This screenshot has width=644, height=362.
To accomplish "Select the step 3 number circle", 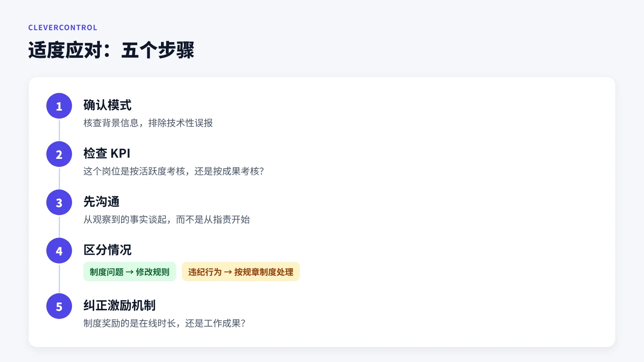I will pyautogui.click(x=59, y=202).
